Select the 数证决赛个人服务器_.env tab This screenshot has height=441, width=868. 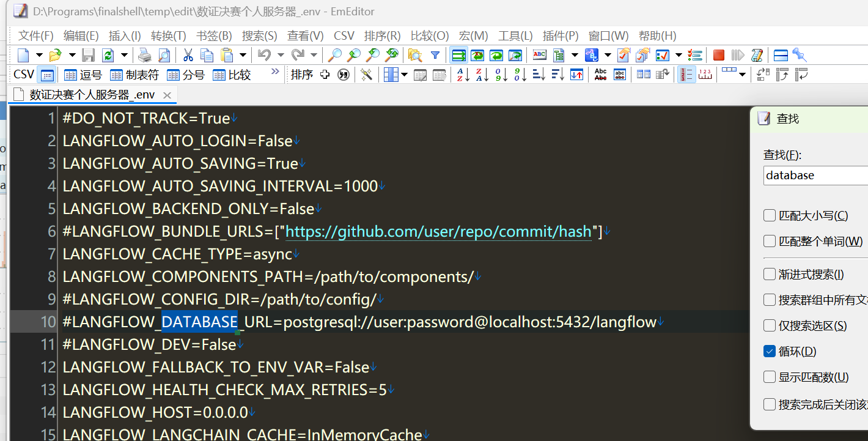tap(92, 95)
